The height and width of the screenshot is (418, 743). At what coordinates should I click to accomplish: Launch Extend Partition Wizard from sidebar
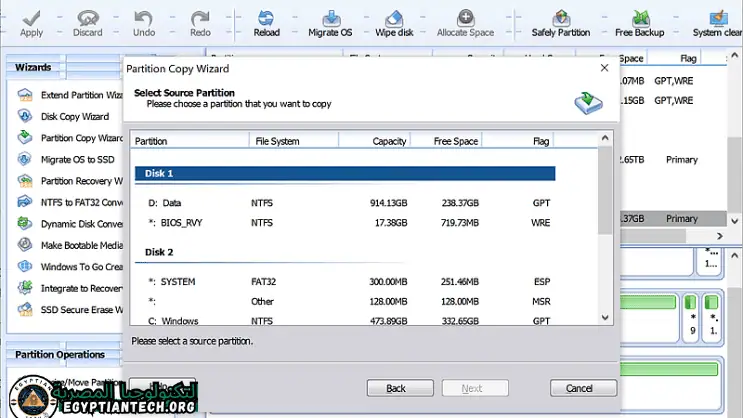[70, 95]
